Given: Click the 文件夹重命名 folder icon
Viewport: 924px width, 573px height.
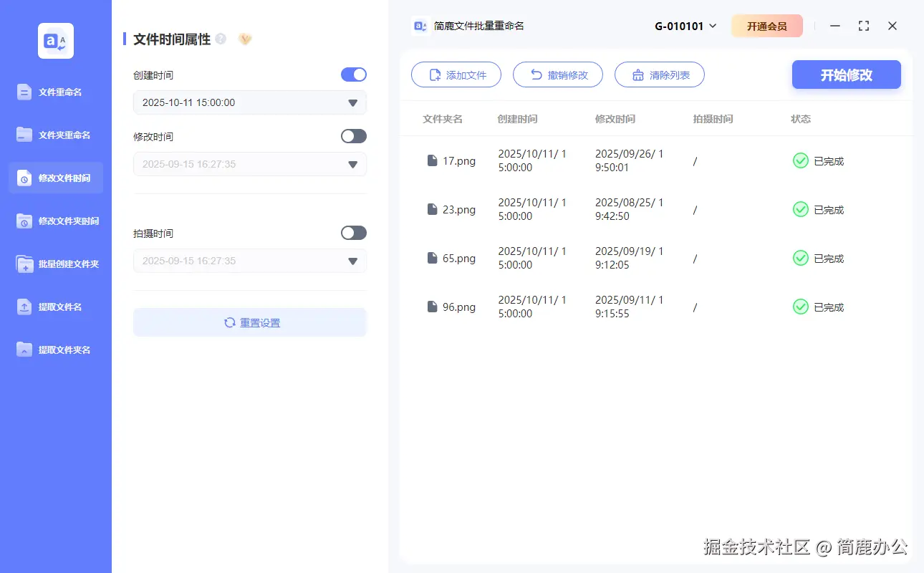Looking at the screenshot, I should (x=24, y=135).
